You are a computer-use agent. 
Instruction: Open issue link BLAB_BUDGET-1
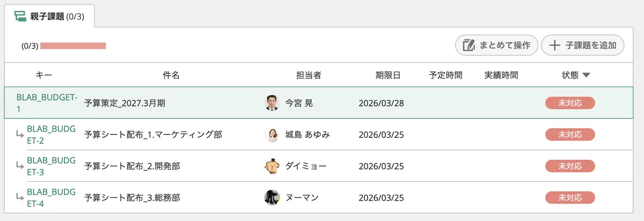tap(47, 103)
